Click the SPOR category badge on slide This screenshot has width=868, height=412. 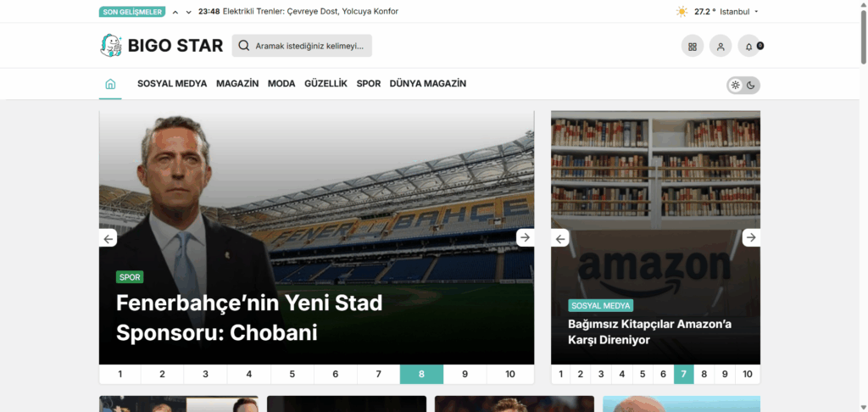click(130, 277)
